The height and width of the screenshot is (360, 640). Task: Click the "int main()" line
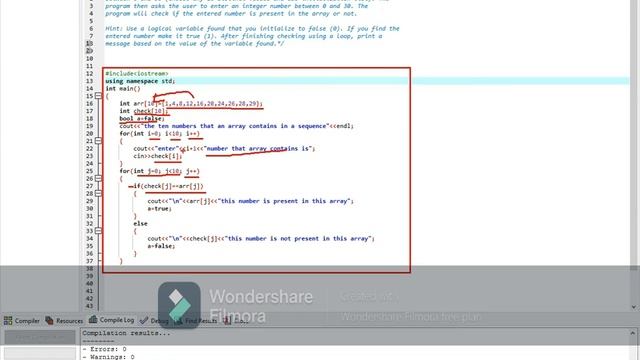point(123,88)
